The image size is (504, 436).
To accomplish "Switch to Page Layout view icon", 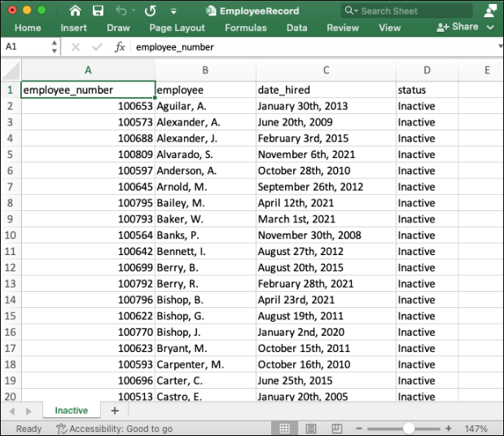I will click(x=310, y=429).
